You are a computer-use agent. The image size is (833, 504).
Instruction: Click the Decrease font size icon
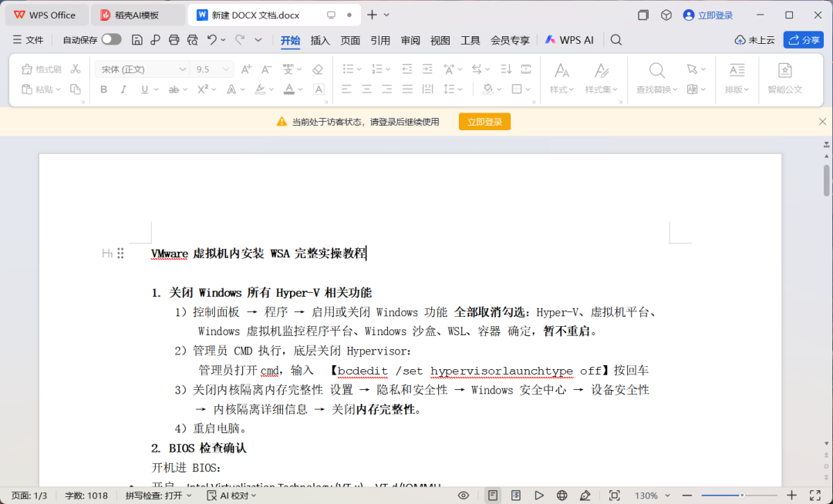click(267, 69)
